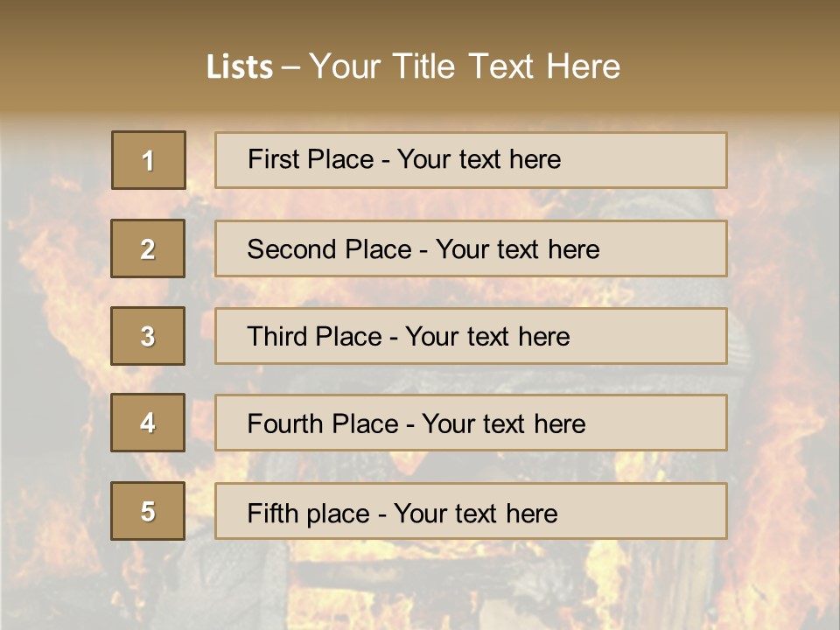Click the word Third in the list
Image resolution: width=840 pixels, height=630 pixels.
278,337
